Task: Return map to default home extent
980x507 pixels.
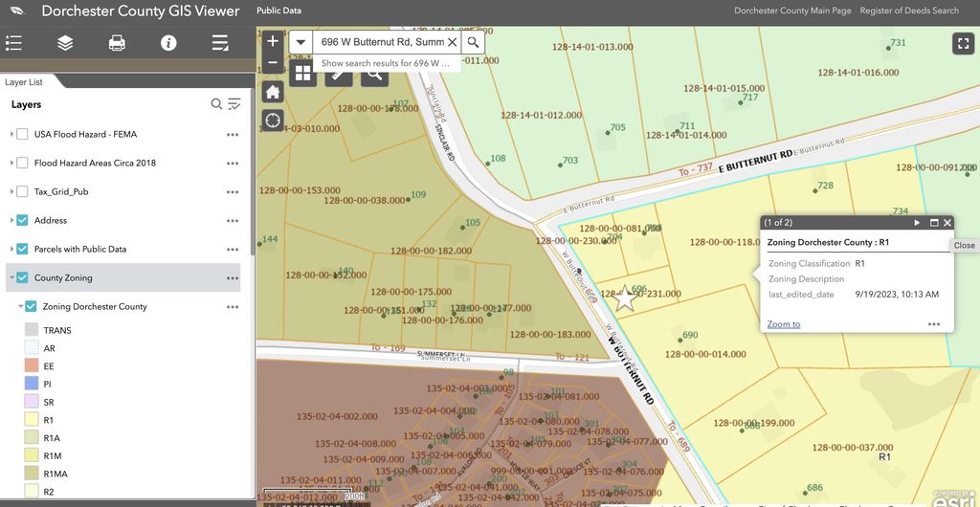Action: 273,92
